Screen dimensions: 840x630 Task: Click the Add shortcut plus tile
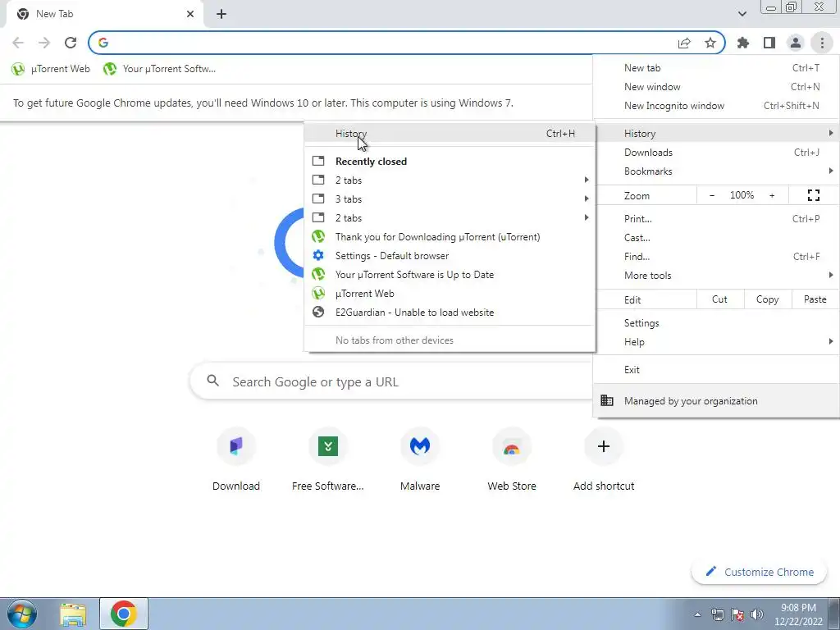[604, 459]
